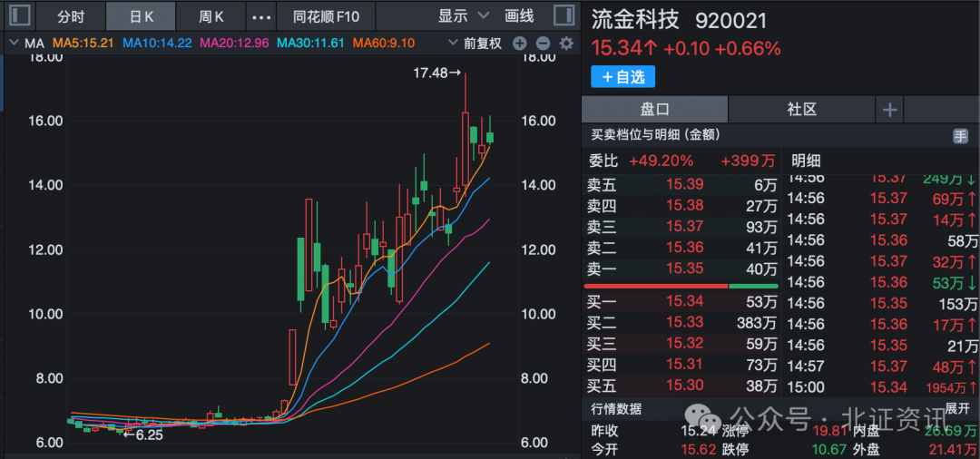Switch chart to 分时 view
Image resolution: width=980 pixels, height=459 pixels.
pos(71,16)
